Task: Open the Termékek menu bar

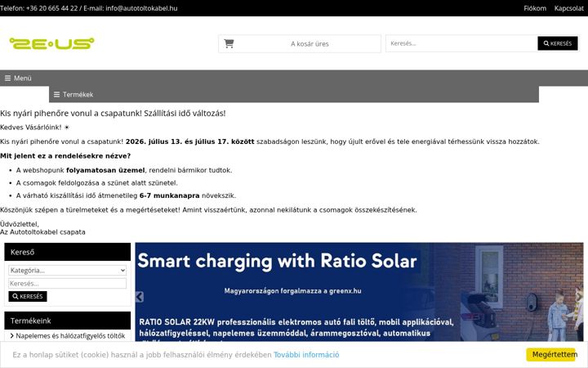Action: 294,95
